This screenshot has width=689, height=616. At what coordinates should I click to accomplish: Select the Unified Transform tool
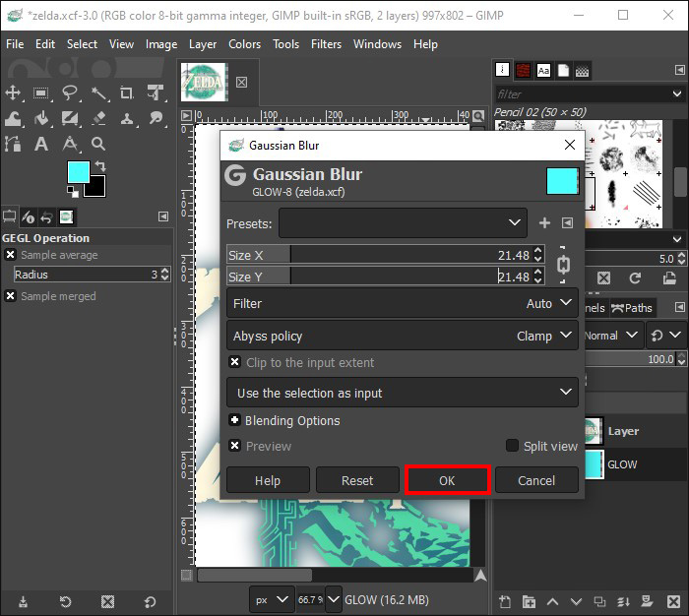156,92
